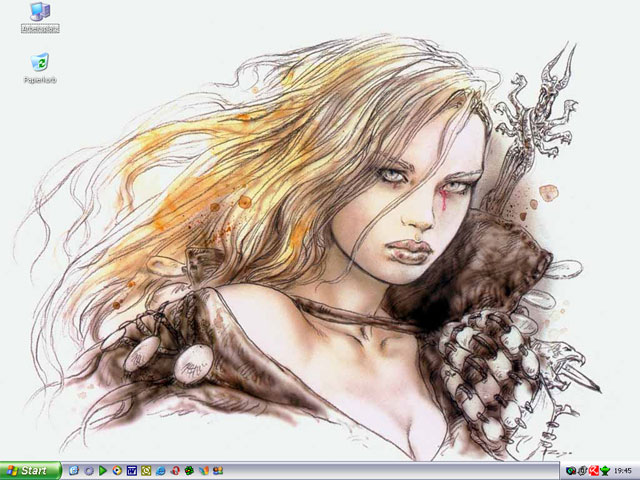
Task: Open the red antivirus tray icon
Action: tap(593, 471)
